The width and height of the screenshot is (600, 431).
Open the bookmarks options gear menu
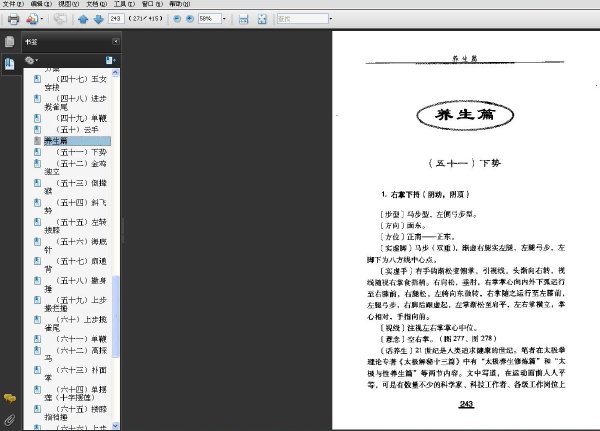[x=31, y=60]
